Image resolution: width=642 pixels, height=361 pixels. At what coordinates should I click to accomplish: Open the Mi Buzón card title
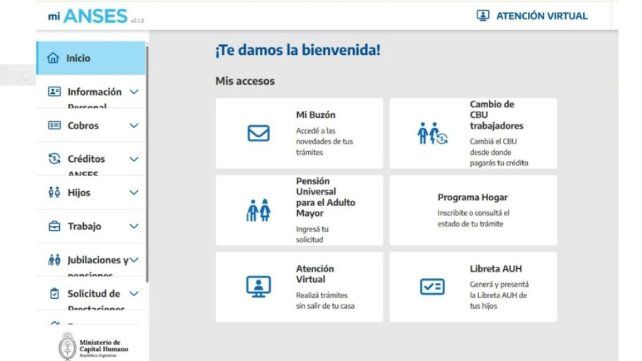point(316,115)
